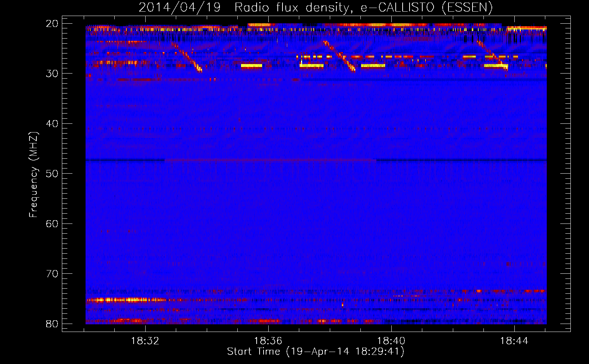Click the 40 MHz frequency tick label
The width and height of the screenshot is (589, 364).
52,124
